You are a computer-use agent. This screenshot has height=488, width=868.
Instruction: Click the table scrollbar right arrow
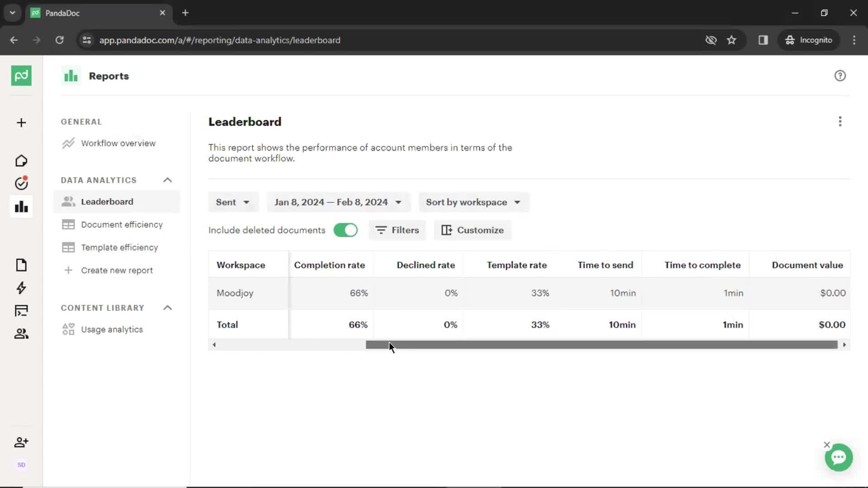click(844, 345)
